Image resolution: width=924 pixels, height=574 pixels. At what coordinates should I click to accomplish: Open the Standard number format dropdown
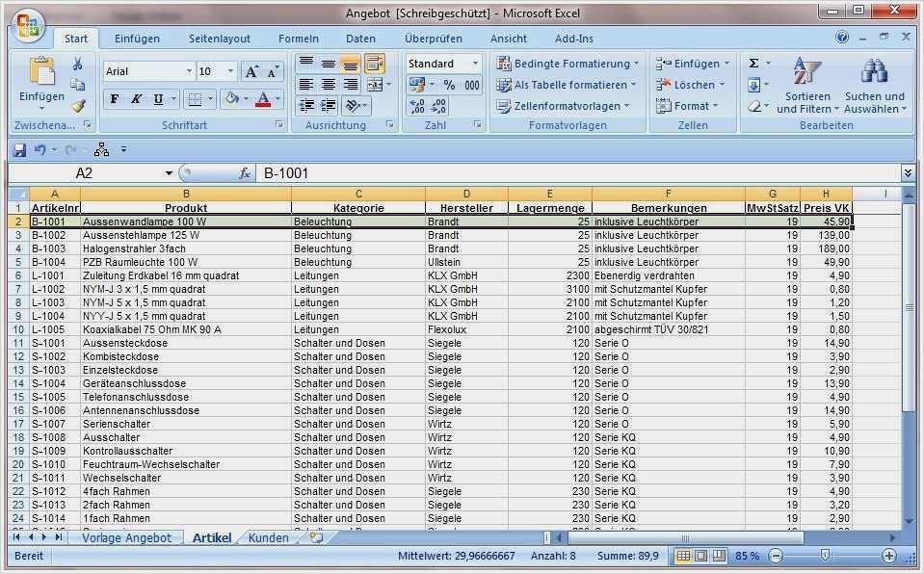tap(475, 63)
